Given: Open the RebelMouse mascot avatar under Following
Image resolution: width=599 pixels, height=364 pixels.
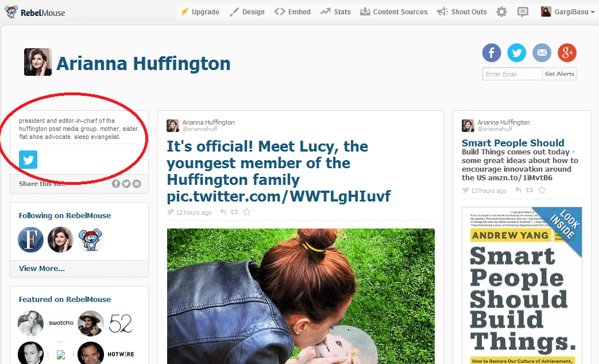Looking at the screenshot, I should click(x=90, y=239).
